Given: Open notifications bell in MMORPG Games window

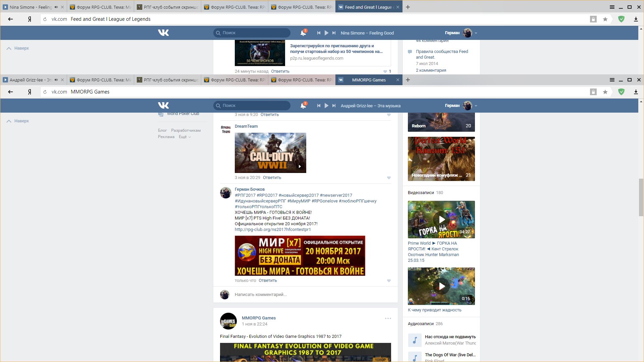Looking at the screenshot, I should [303, 106].
